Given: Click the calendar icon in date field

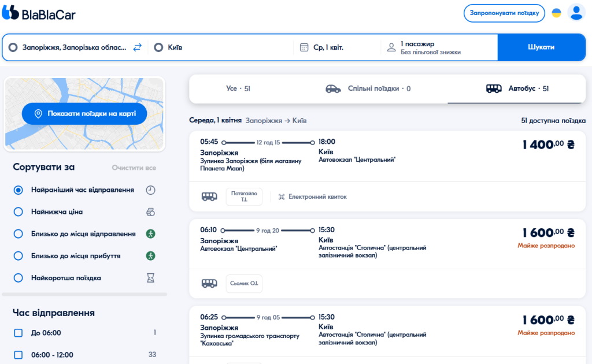Looking at the screenshot, I should click(304, 47).
